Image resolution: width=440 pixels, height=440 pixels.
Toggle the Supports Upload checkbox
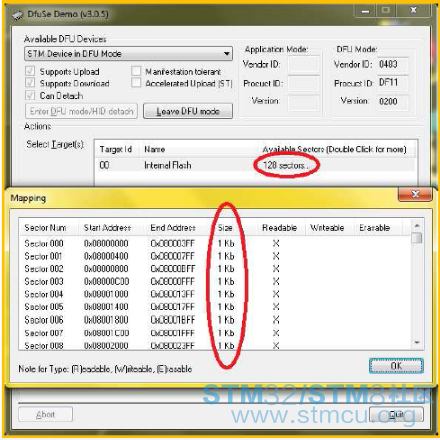30,71
